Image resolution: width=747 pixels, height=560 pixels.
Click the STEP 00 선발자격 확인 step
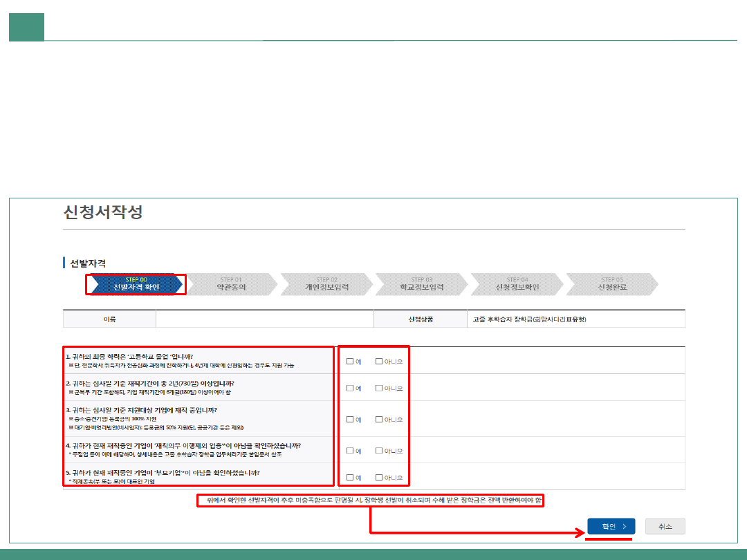point(136,284)
